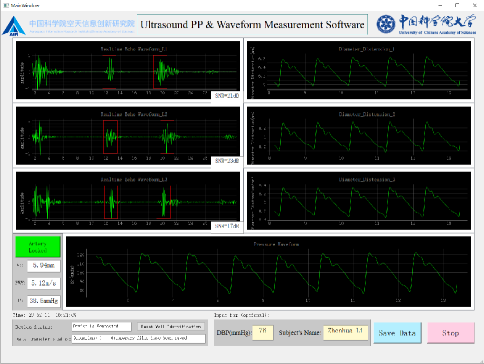This screenshot has height=364, width=484.
Task: Stop the measurement with the pink button
Action: pos(451,333)
